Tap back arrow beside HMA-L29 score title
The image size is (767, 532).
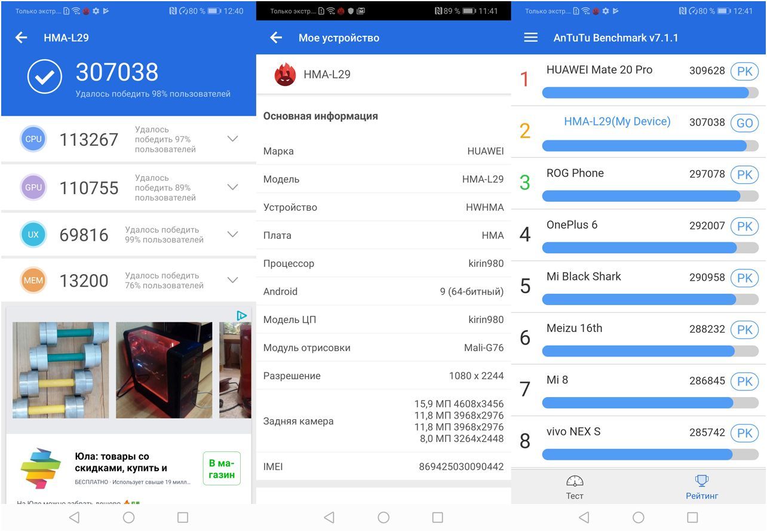tap(22, 38)
